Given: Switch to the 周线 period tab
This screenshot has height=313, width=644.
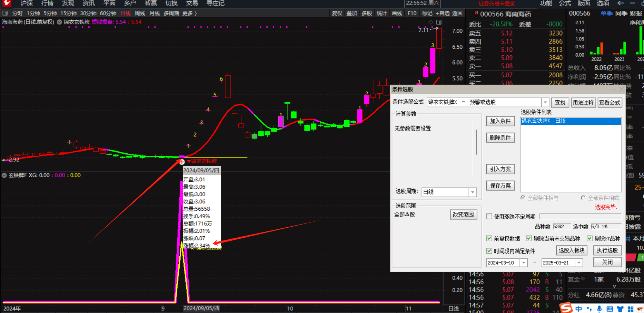Looking at the screenshot, I should pos(140,13).
